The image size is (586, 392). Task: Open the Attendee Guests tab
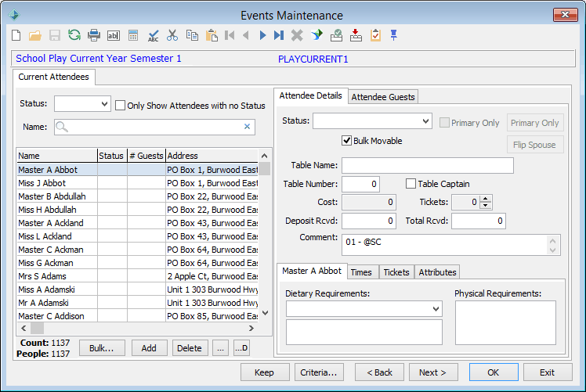click(x=383, y=97)
